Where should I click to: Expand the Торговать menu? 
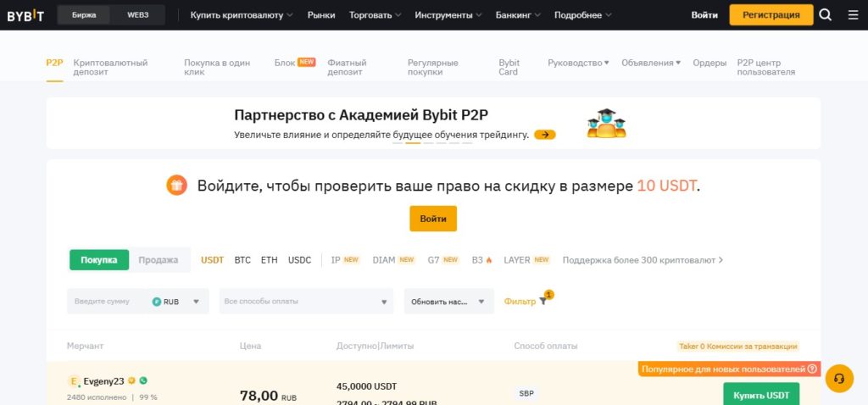(x=376, y=15)
